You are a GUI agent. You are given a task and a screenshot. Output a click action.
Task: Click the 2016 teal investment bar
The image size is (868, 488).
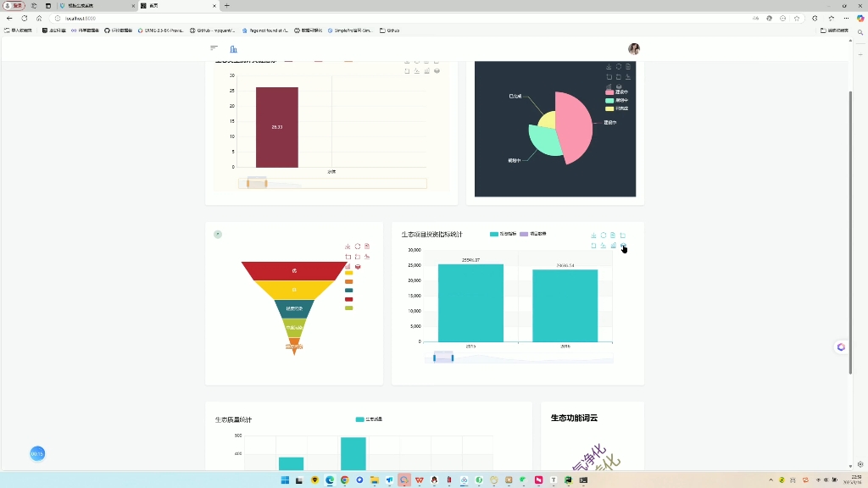pos(565,306)
